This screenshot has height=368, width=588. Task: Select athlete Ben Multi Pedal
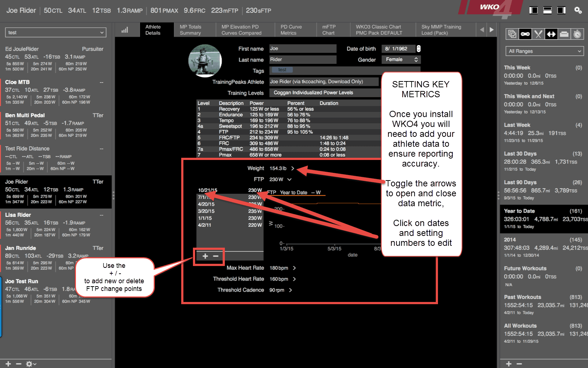point(56,125)
